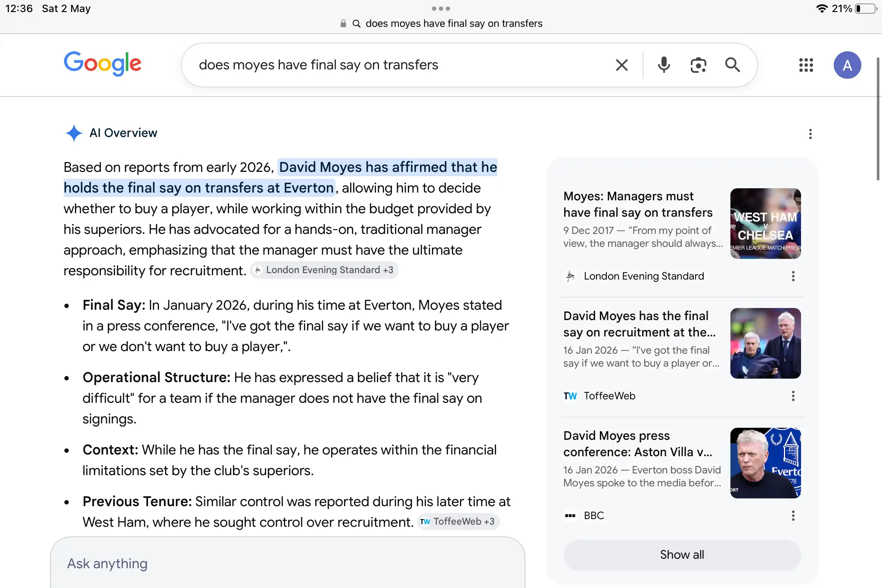Click the 'AI Overview' heading label
Screen dimensions: 882x588
pos(123,133)
